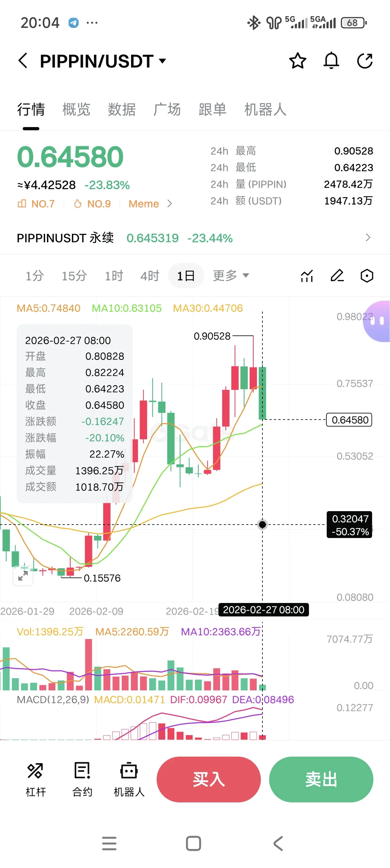Switch to the 行情 tab
The height and width of the screenshot is (868, 390).
(31, 109)
